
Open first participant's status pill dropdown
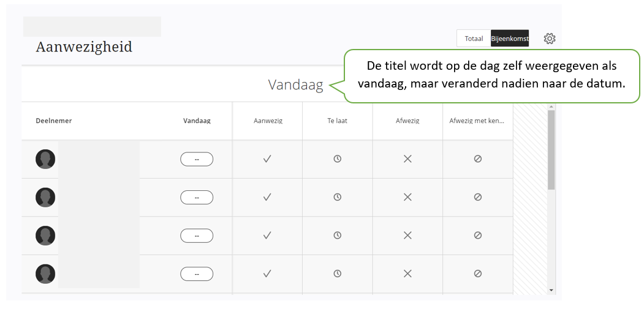coord(197,159)
